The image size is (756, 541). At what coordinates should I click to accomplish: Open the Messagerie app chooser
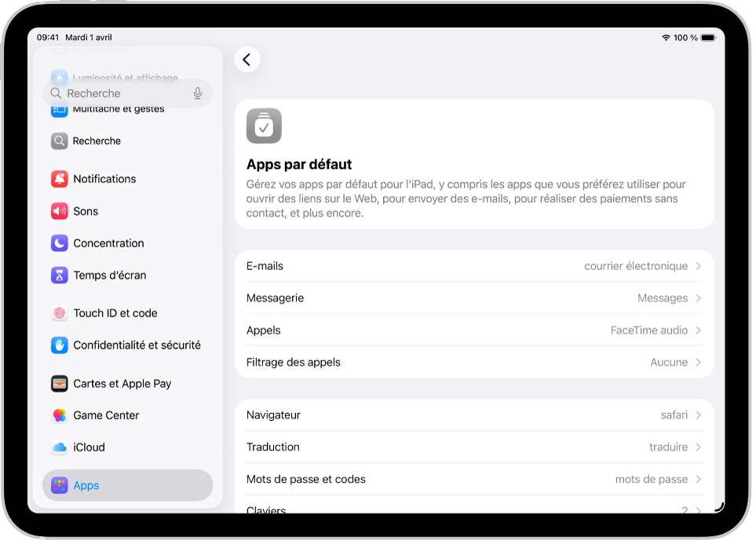[473, 298]
